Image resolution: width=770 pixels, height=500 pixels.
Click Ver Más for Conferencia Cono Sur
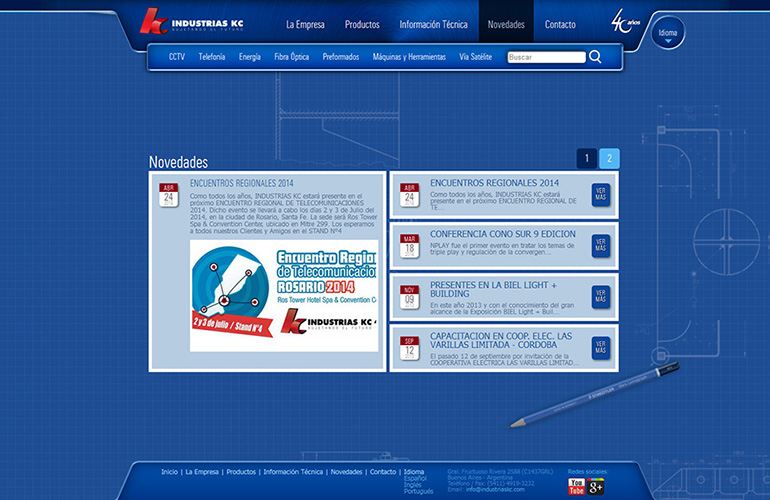point(601,246)
